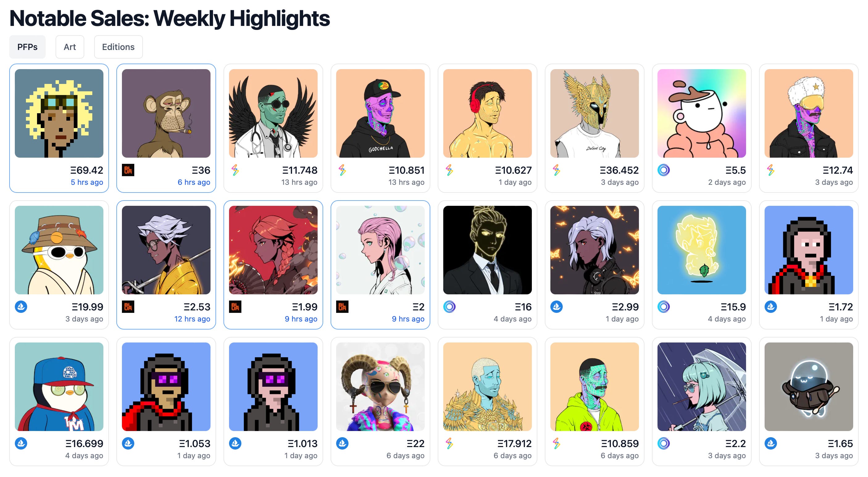This screenshot has height=477, width=868.
Task: Open the golden winged helmet thumbnail
Action: (595, 114)
